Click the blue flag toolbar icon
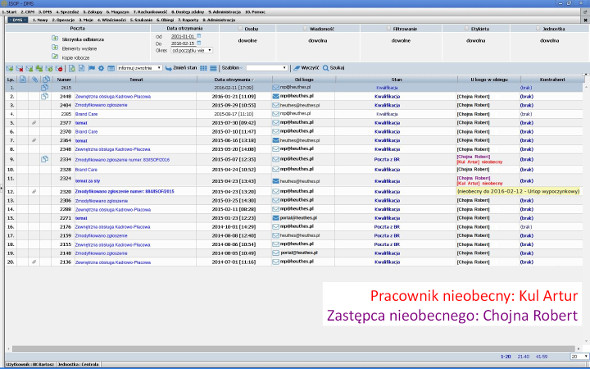Image resolution: width=590 pixels, height=369 pixels. coord(91,68)
